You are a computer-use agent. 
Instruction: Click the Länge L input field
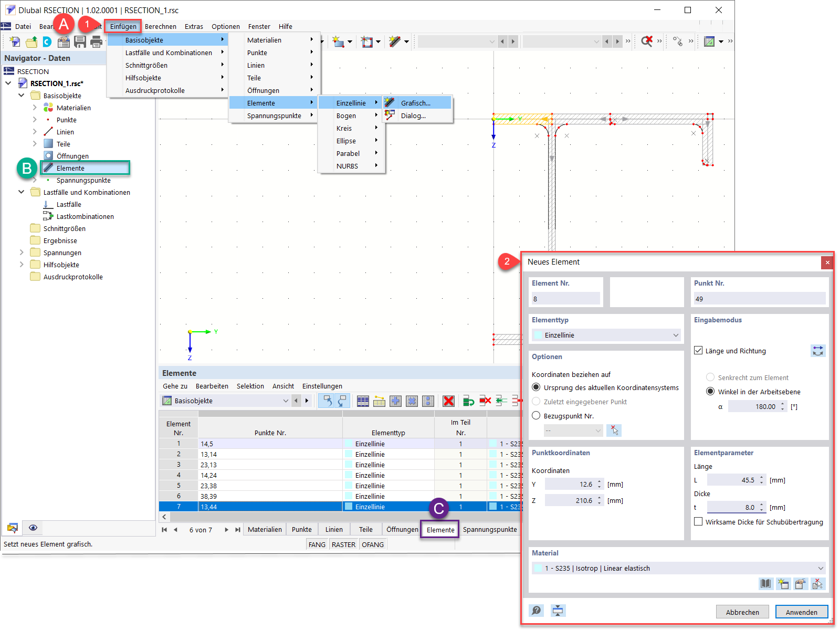(x=733, y=480)
